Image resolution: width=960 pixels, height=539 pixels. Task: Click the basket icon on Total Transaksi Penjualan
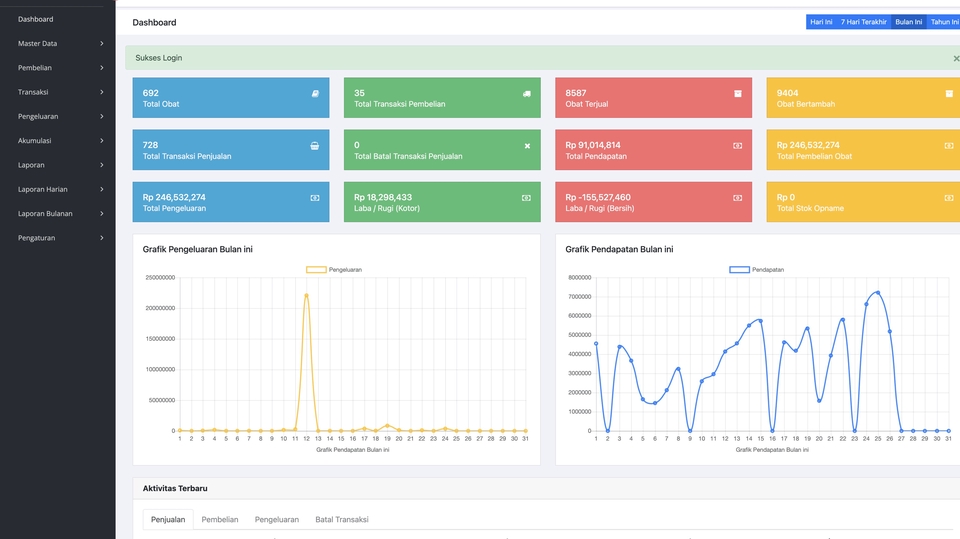[x=315, y=146]
